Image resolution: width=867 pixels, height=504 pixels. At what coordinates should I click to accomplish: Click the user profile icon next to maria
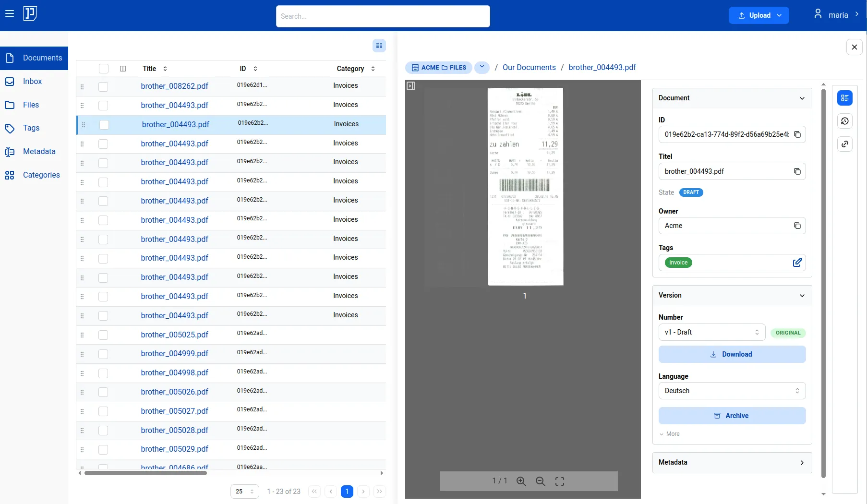(818, 14)
